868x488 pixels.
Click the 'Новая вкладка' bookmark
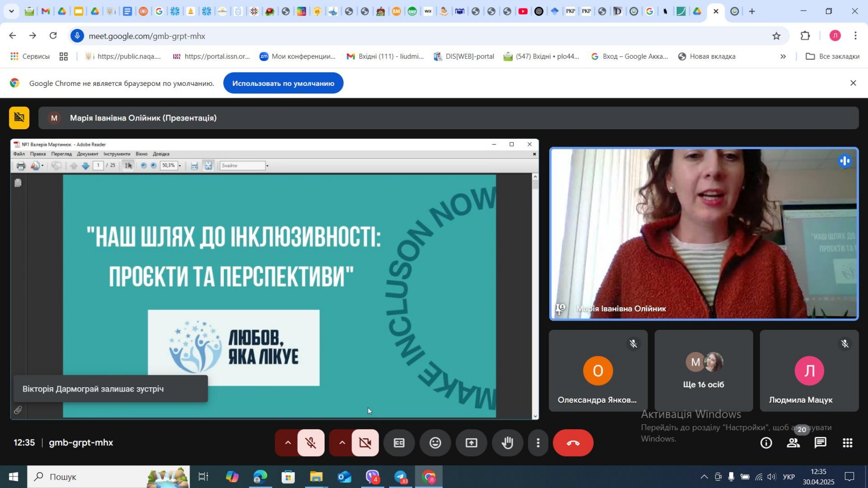[x=706, y=56]
